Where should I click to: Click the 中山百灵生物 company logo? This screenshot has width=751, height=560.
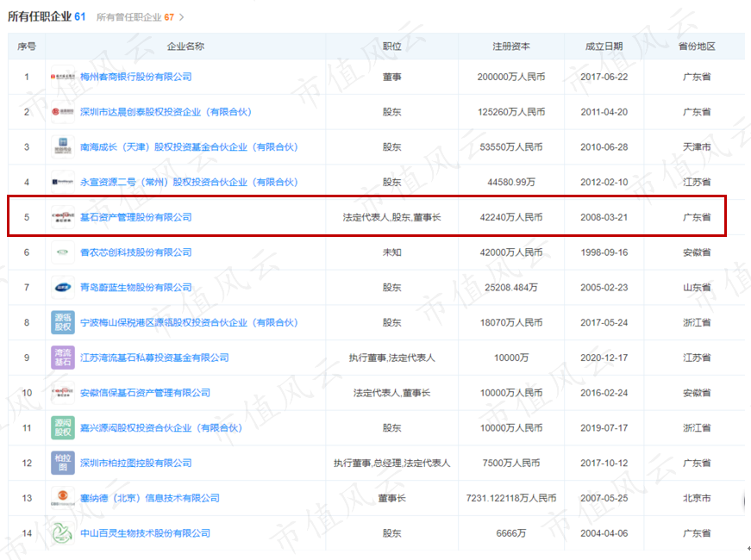(x=63, y=533)
